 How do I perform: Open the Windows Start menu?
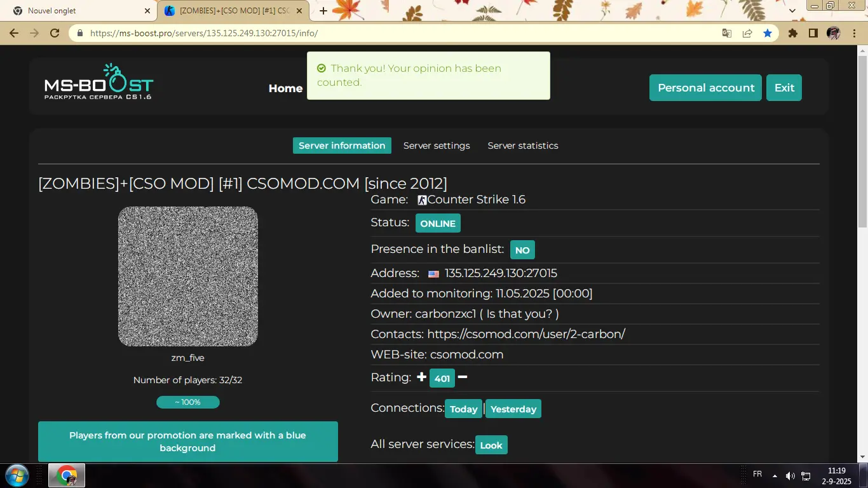pyautogui.click(x=17, y=475)
